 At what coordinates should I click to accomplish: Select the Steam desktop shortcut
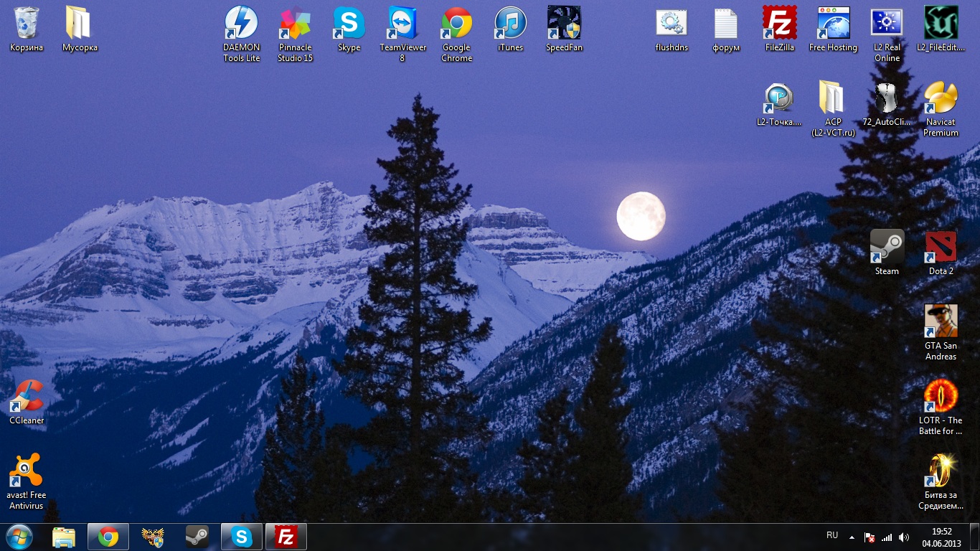[x=887, y=253]
